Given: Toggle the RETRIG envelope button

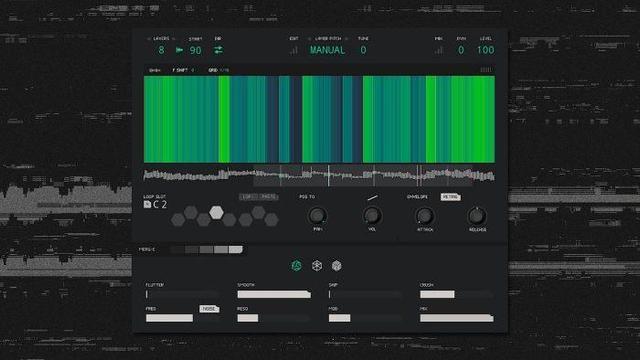Looking at the screenshot, I should (x=451, y=197).
